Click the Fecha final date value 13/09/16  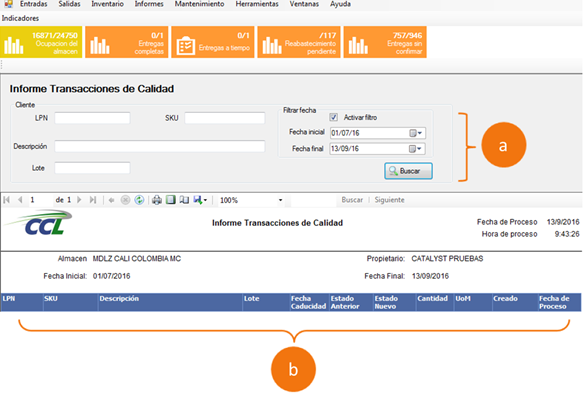tap(345, 149)
